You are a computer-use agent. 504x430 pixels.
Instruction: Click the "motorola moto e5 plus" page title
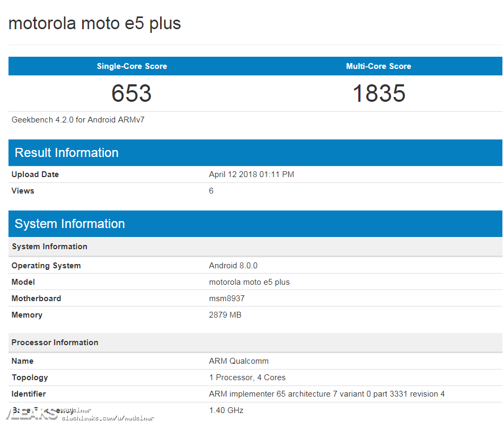(95, 23)
